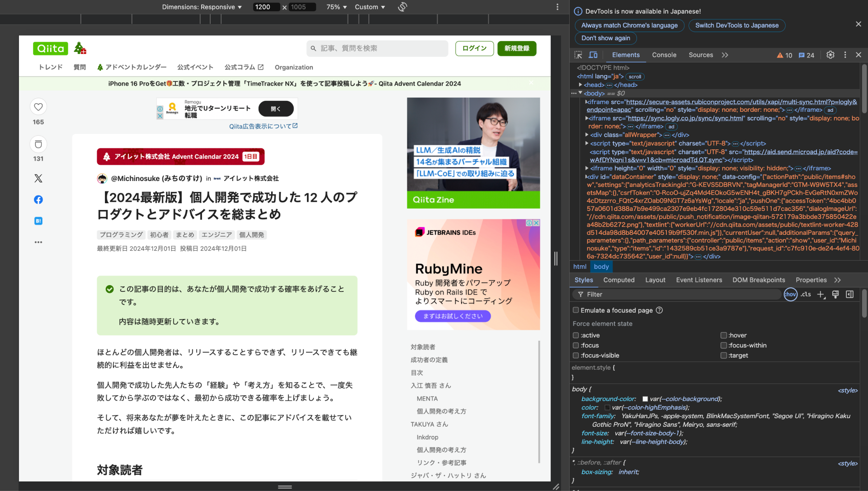
Task: Enable Emulate a focused page
Action: click(576, 310)
